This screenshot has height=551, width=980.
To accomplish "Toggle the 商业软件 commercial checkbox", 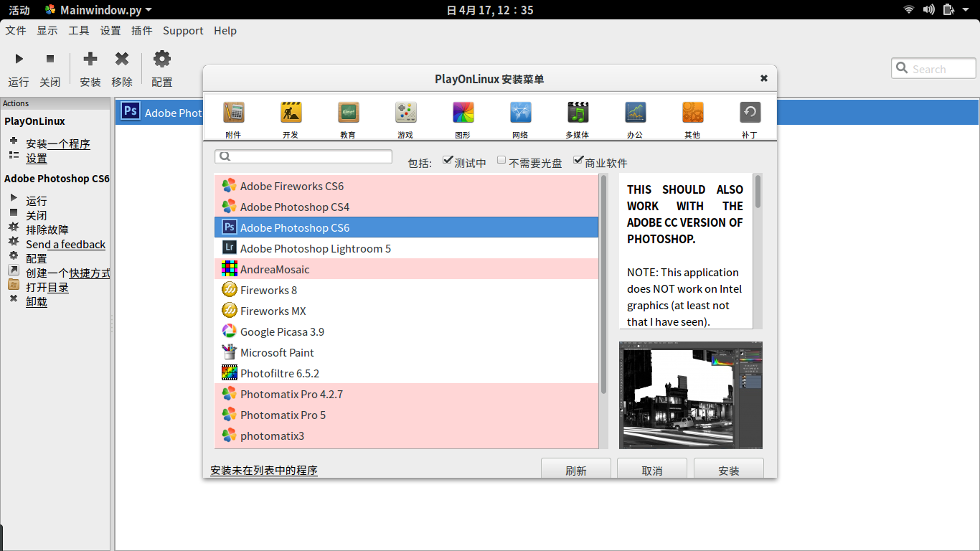I will (x=578, y=160).
